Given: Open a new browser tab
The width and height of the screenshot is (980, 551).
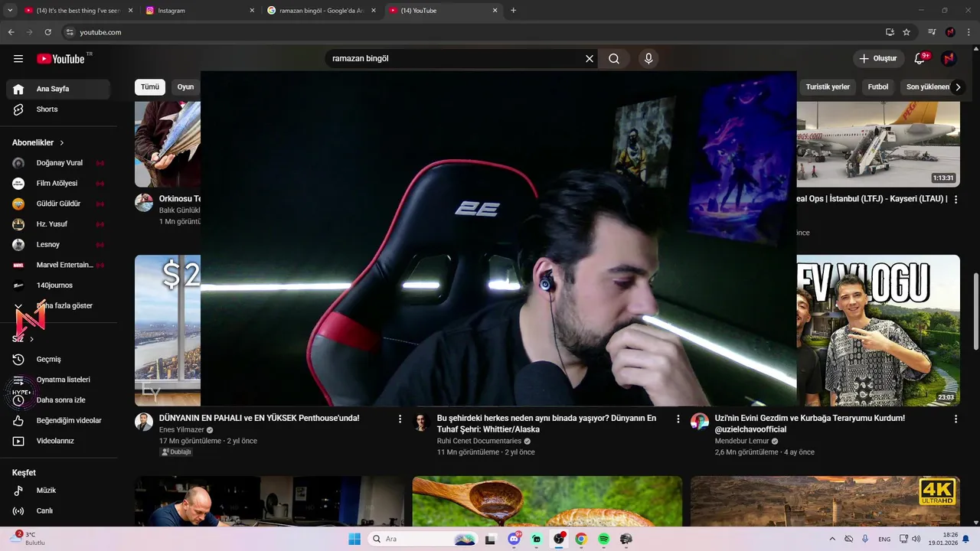Looking at the screenshot, I should 514,11.
